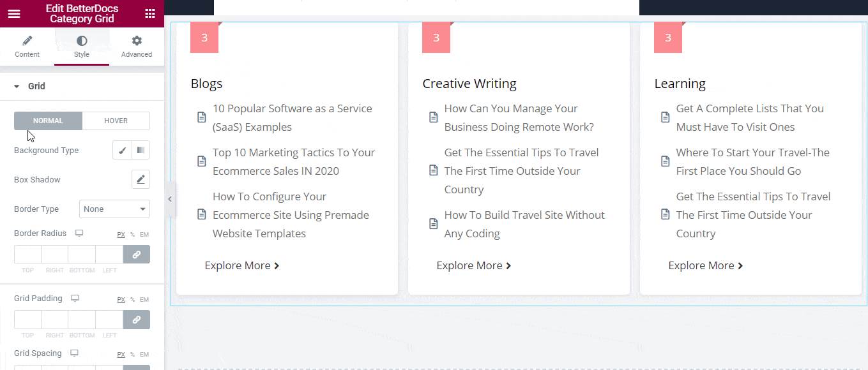Image resolution: width=868 pixels, height=370 pixels.
Task: Open the Border Type dropdown
Action: pyautogui.click(x=114, y=209)
